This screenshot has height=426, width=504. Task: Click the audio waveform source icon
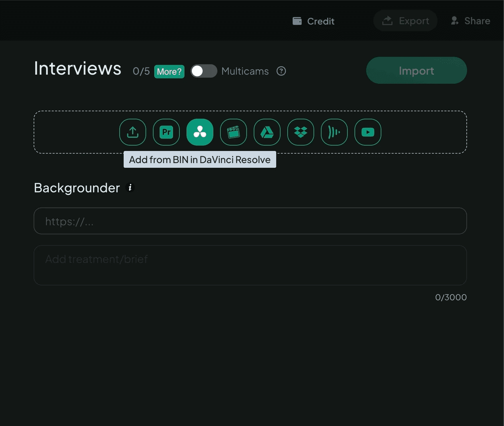(334, 132)
